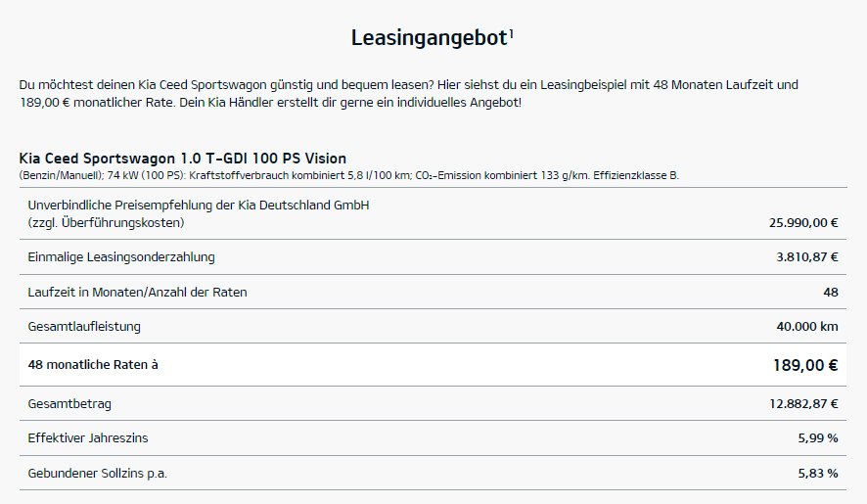The height and width of the screenshot is (504, 867).
Task: Select the 189,00 € monthly rate
Action: click(x=804, y=365)
